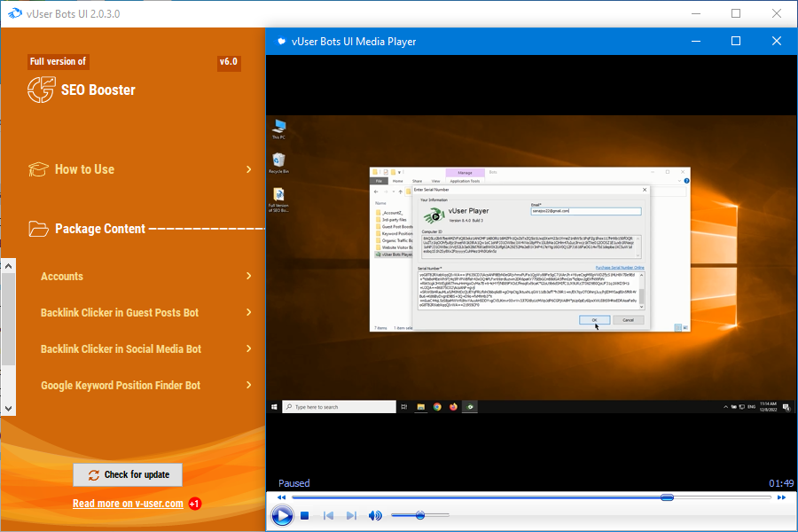
Task: Click the Paused status text
Action: 293,483
